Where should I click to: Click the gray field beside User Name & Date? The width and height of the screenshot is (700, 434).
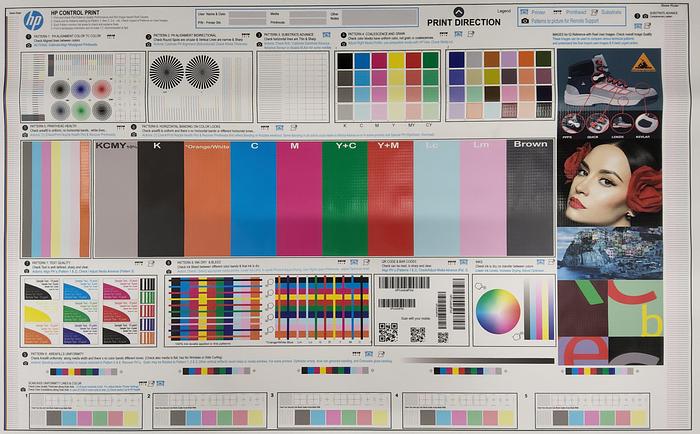[x=247, y=14]
